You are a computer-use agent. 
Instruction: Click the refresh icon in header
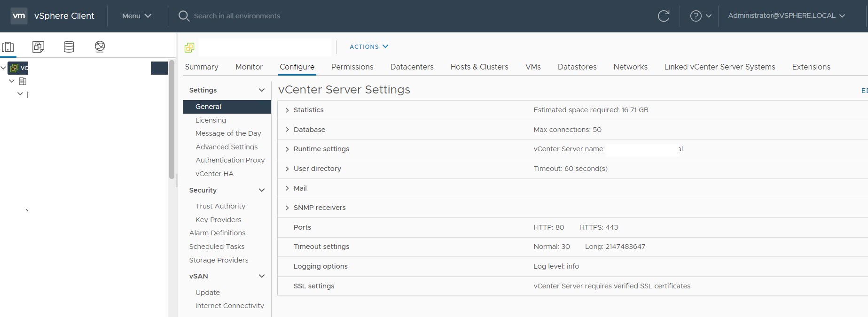click(x=664, y=16)
